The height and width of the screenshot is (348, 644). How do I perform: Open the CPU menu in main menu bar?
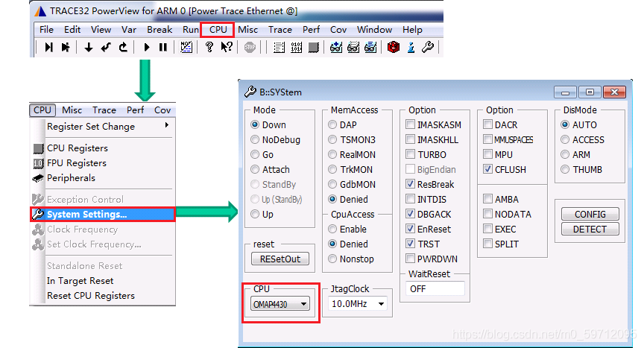(218, 30)
